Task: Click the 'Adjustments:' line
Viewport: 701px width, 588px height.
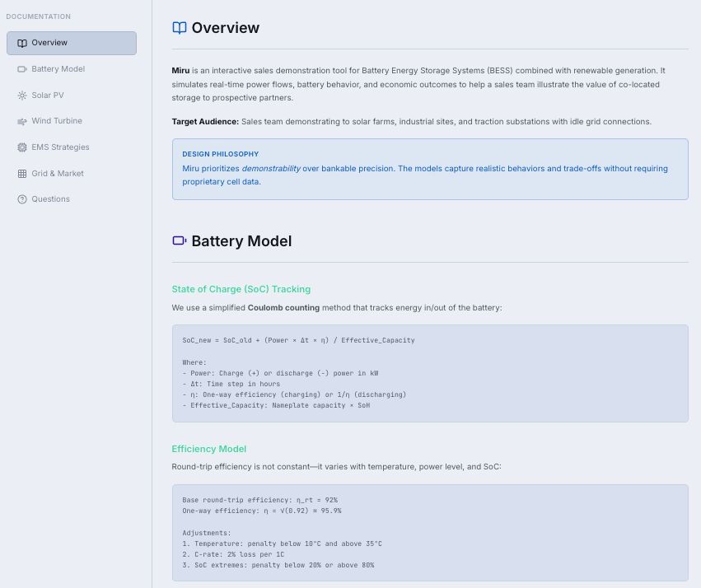Action: 207,533
